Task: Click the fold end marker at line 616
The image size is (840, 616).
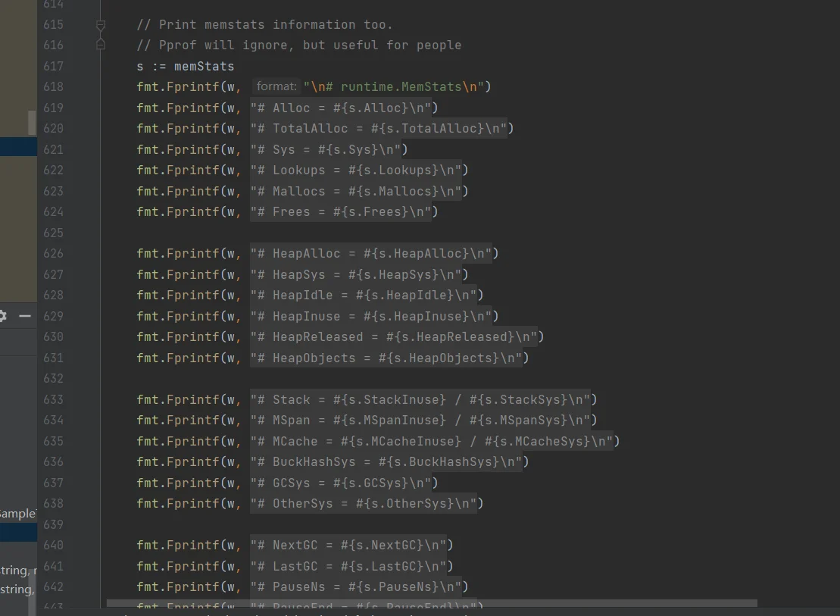Action: pyautogui.click(x=100, y=45)
